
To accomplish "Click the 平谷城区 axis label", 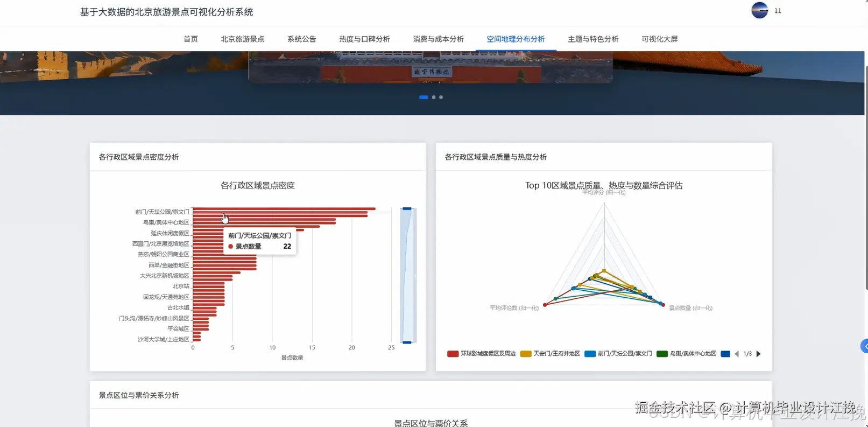I will coord(178,329).
